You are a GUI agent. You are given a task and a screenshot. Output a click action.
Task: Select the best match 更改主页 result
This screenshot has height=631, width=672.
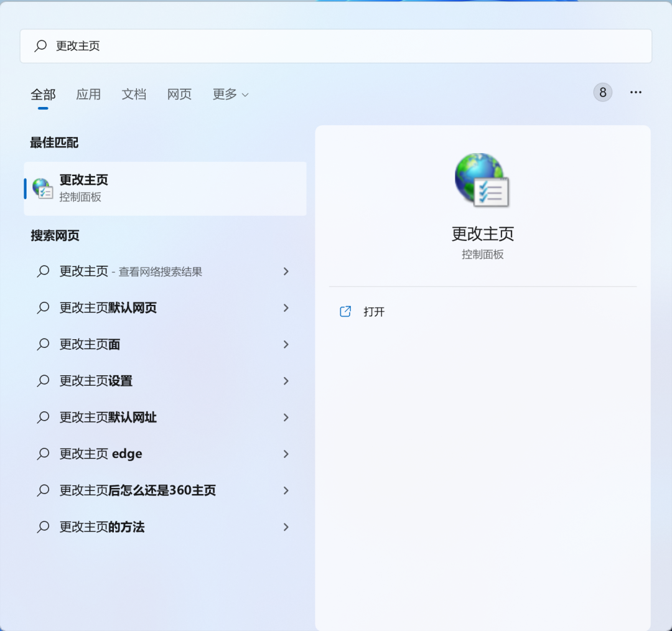pyautogui.click(x=165, y=188)
